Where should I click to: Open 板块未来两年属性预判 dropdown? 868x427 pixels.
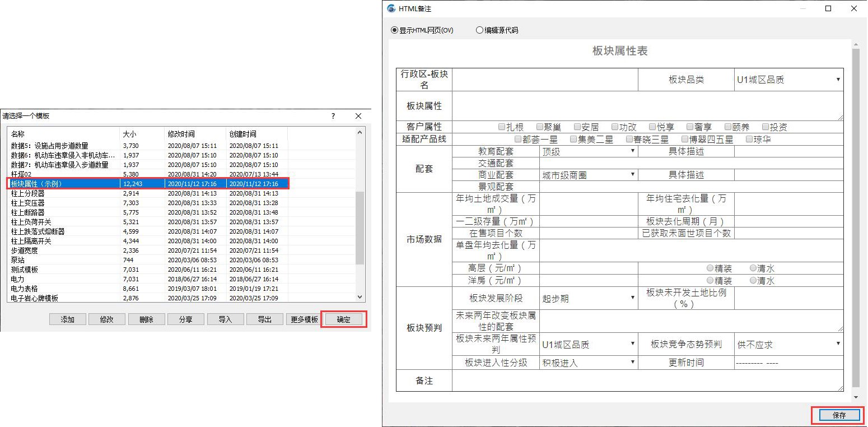click(589, 345)
